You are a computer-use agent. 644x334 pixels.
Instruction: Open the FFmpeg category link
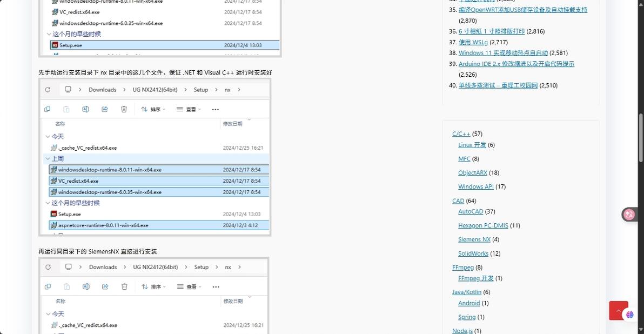tap(463, 268)
